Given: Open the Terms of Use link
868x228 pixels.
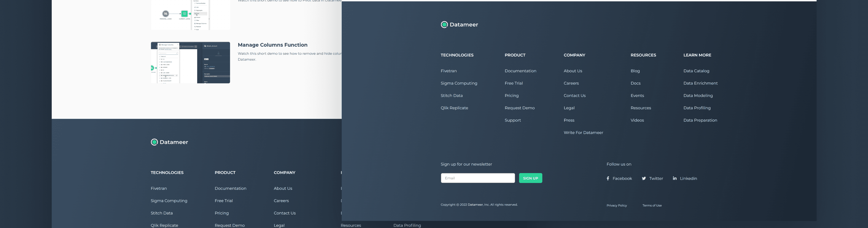Looking at the screenshot, I should (x=652, y=205).
